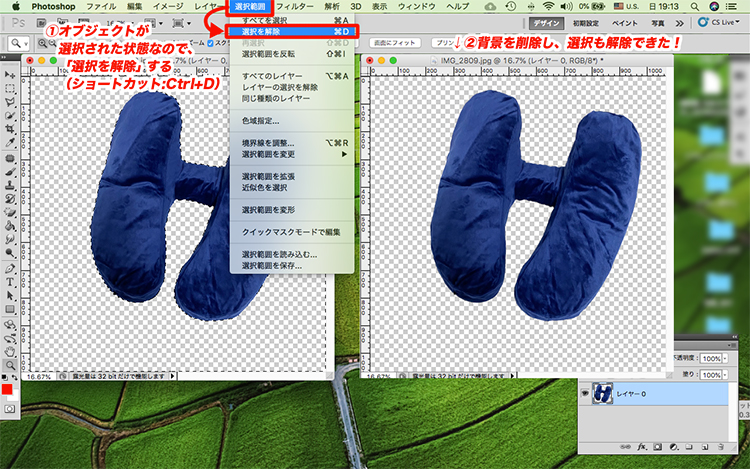Image resolution: width=750 pixels, height=469 pixels.
Task: Open the opacity 不透明度 slider arrow
Action: (726, 358)
